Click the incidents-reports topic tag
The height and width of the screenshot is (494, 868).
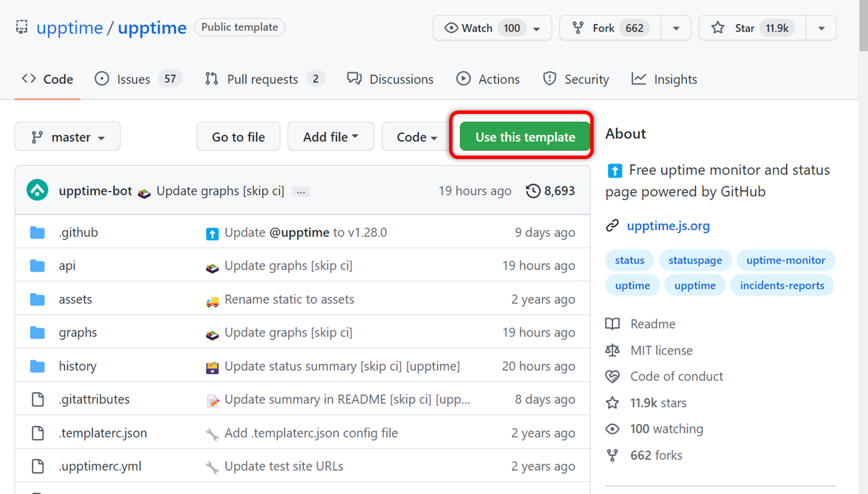click(x=782, y=285)
